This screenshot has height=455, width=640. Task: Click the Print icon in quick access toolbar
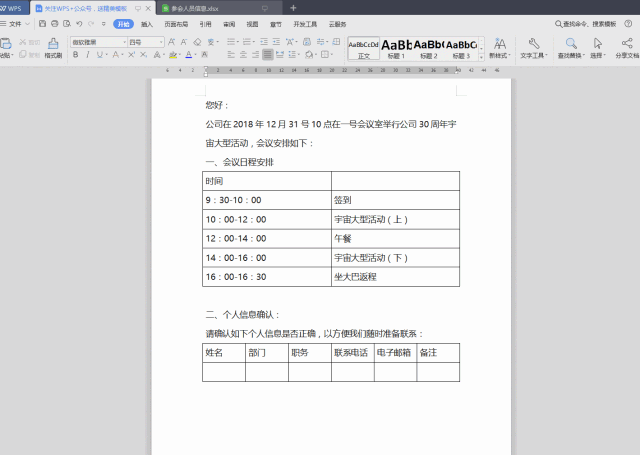(x=54, y=24)
